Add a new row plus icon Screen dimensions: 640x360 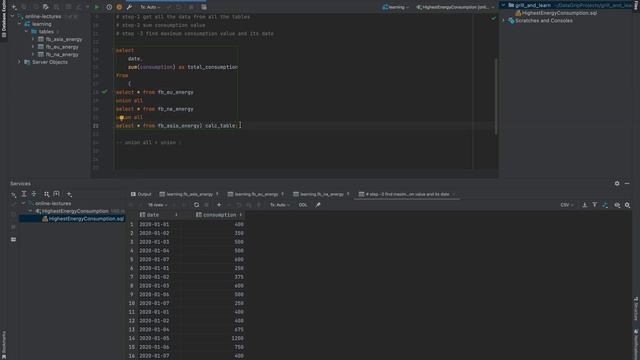click(219, 205)
